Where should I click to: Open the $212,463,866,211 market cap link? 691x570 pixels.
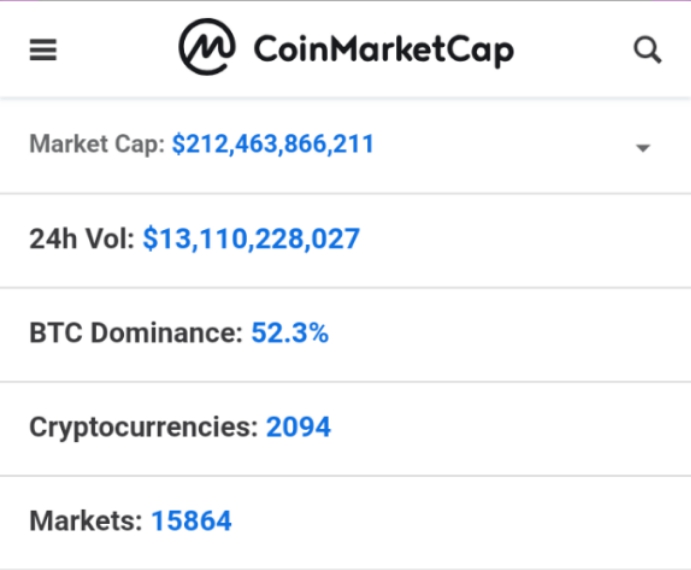(x=273, y=145)
